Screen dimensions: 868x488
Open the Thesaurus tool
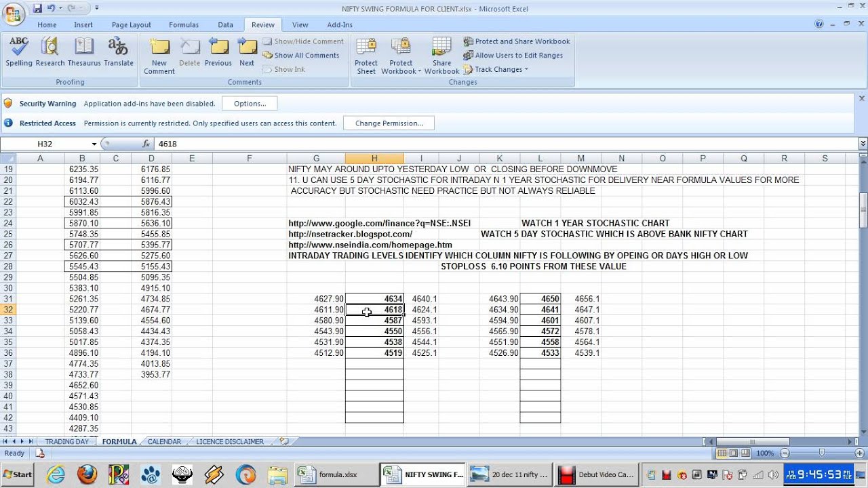pos(84,53)
